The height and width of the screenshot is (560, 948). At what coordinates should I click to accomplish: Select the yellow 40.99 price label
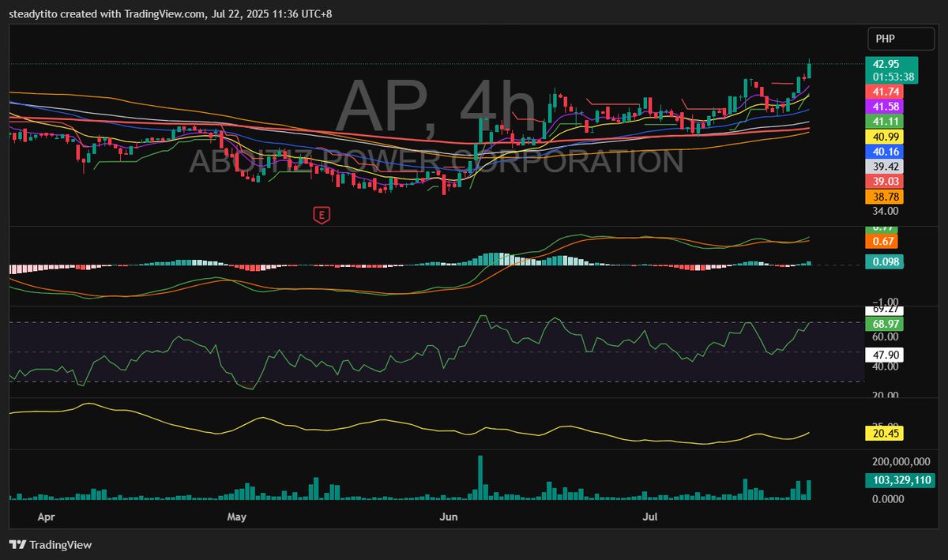pos(886,137)
